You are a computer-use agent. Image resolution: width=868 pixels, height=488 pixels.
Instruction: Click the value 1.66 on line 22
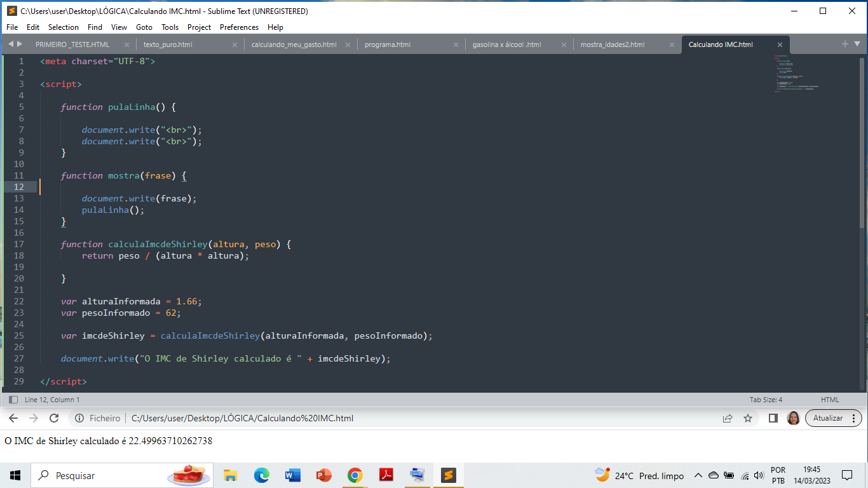coord(187,301)
